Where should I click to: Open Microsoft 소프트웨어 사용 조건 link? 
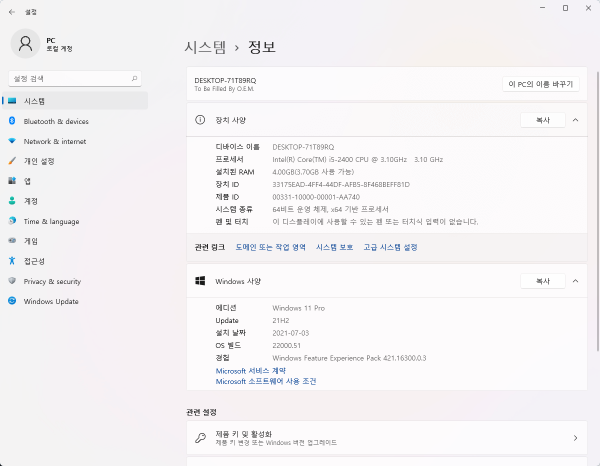click(266, 381)
